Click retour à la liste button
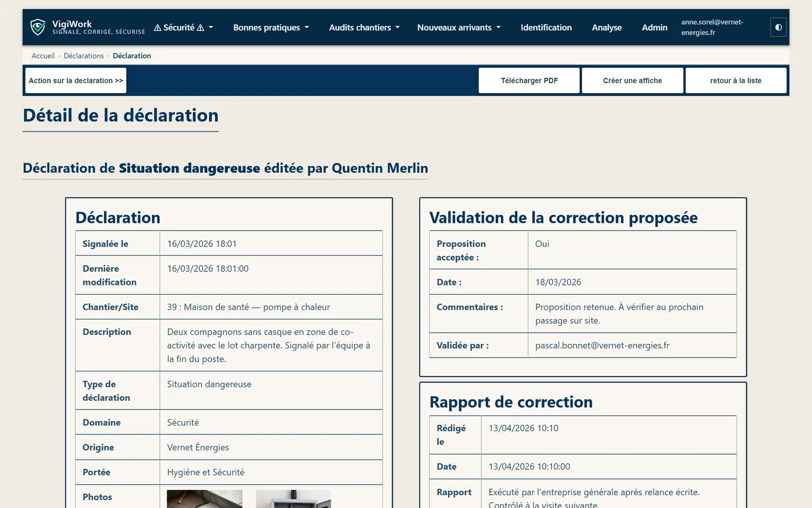This screenshot has width=812, height=508. [x=736, y=80]
